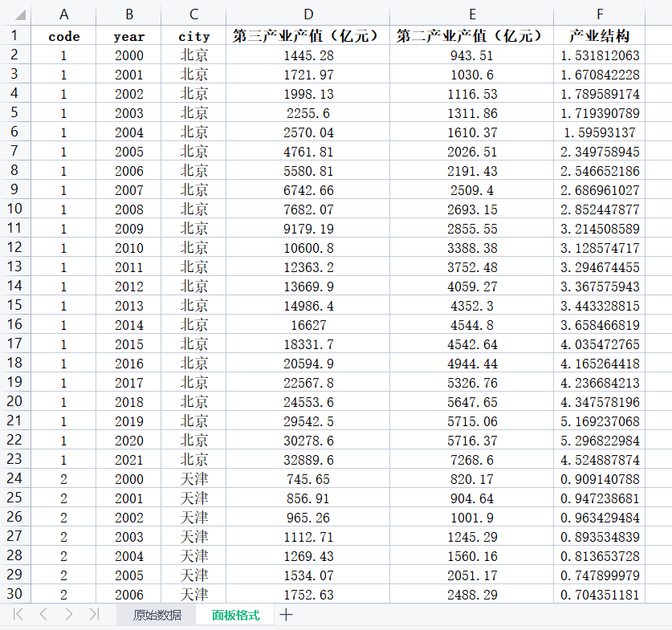Select cell with value 7268.6
This screenshot has width=672, height=630.
[x=472, y=460]
